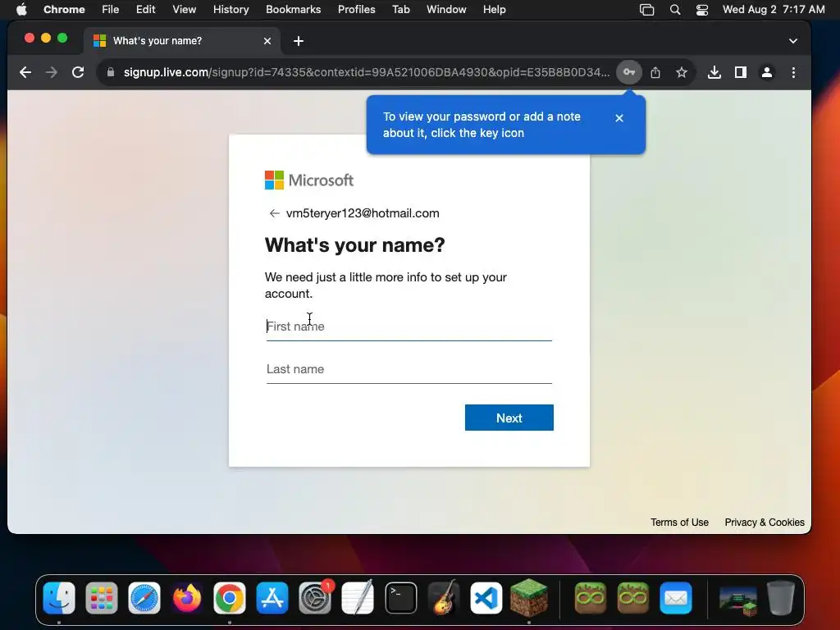Click browser forward arrow

click(x=52, y=72)
